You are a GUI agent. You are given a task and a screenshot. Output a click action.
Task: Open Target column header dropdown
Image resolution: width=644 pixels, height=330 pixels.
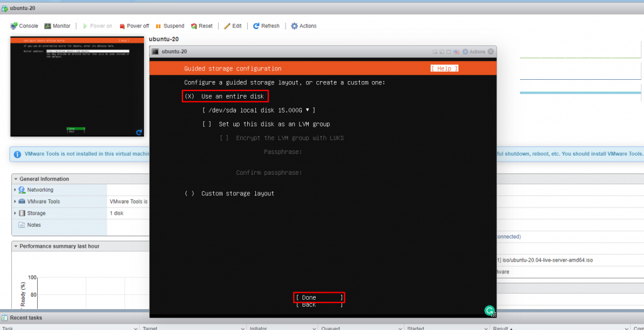click(x=242, y=328)
